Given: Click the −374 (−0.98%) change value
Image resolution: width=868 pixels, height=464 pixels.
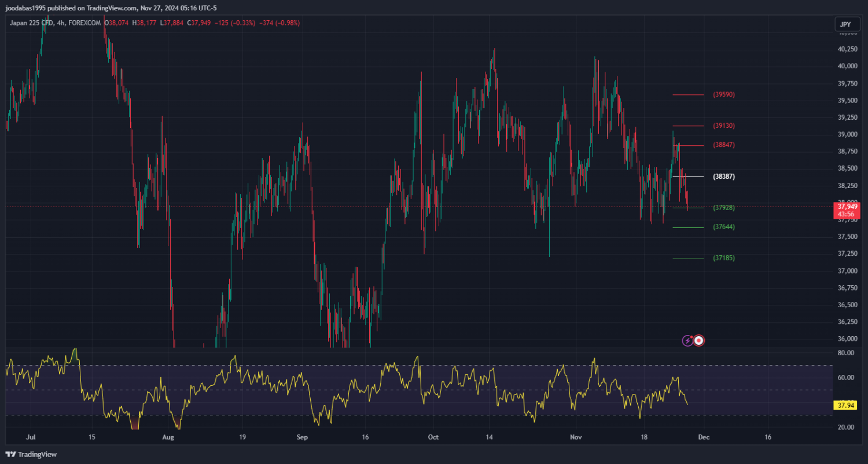Looking at the screenshot, I should [x=280, y=23].
